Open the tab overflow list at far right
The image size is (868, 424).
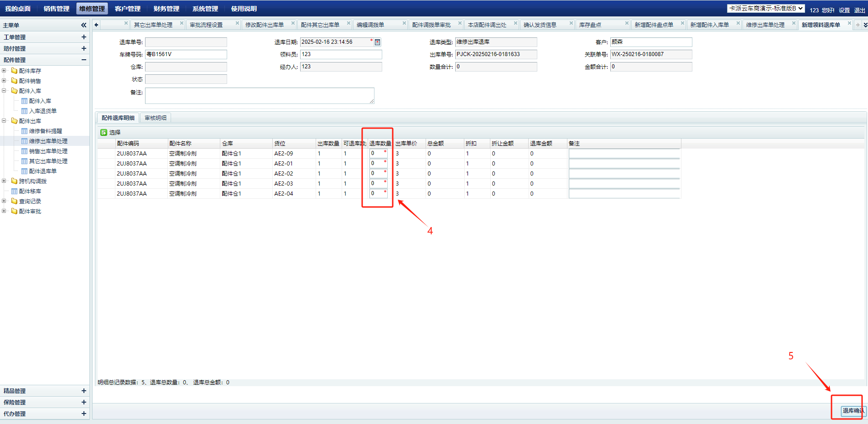click(865, 25)
